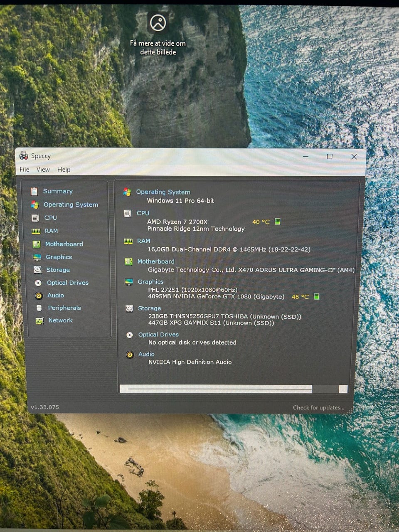Click the Motherboard icon in sidebar
399x532 pixels.
[x=37, y=244]
